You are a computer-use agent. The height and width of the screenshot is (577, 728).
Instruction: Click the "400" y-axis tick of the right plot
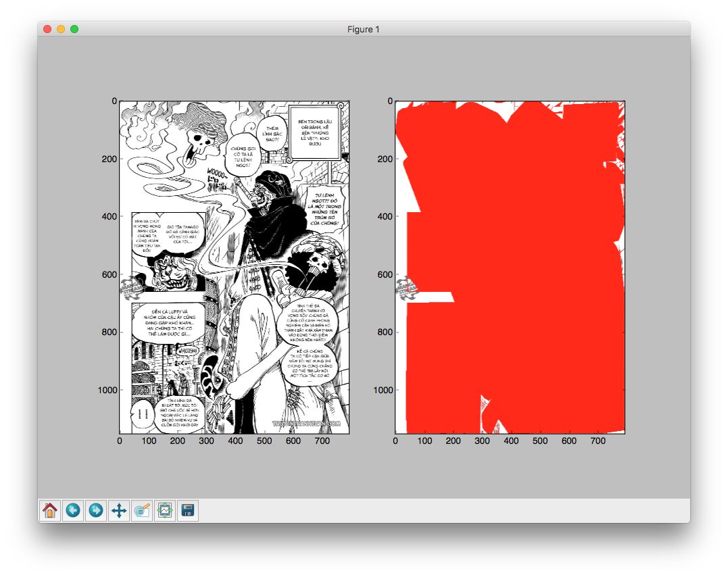pyautogui.click(x=385, y=216)
